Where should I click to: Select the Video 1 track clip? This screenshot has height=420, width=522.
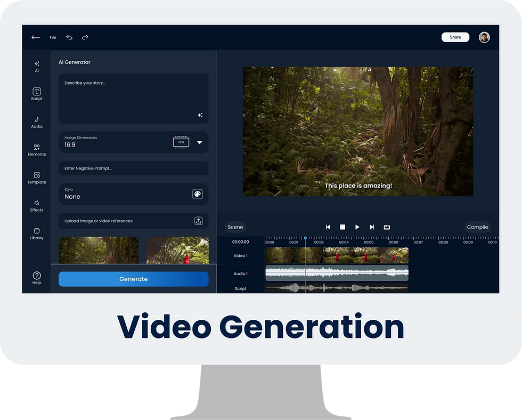pos(337,255)
